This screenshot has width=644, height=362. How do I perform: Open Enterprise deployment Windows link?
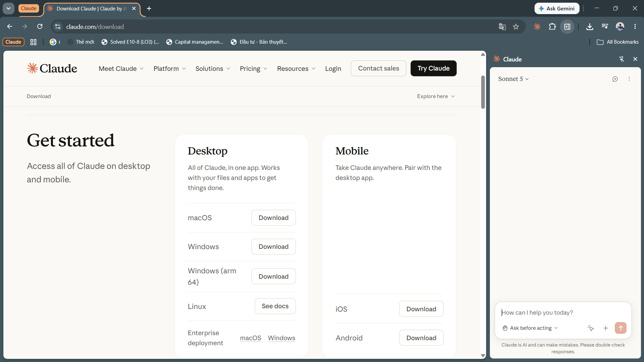tap(282, 338)
